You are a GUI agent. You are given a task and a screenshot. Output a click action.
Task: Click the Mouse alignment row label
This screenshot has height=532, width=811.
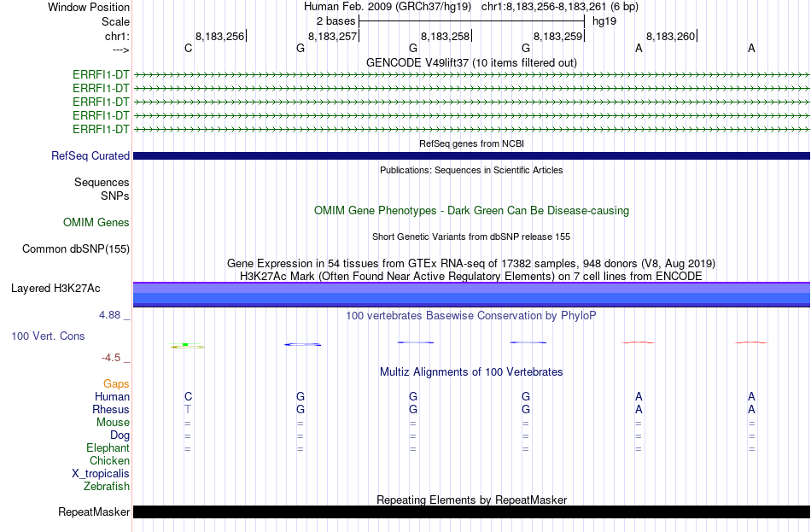pyautogui.click(x=113, y=423)
